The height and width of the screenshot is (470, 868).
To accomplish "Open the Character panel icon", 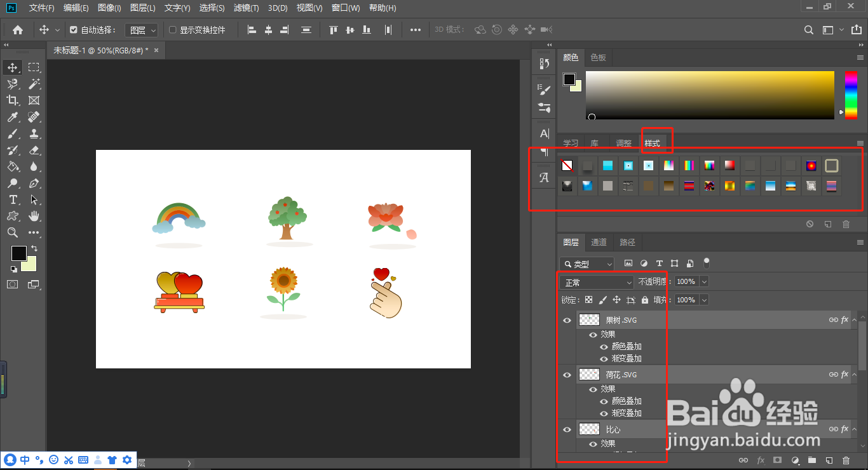I will (x=545, y=134).
